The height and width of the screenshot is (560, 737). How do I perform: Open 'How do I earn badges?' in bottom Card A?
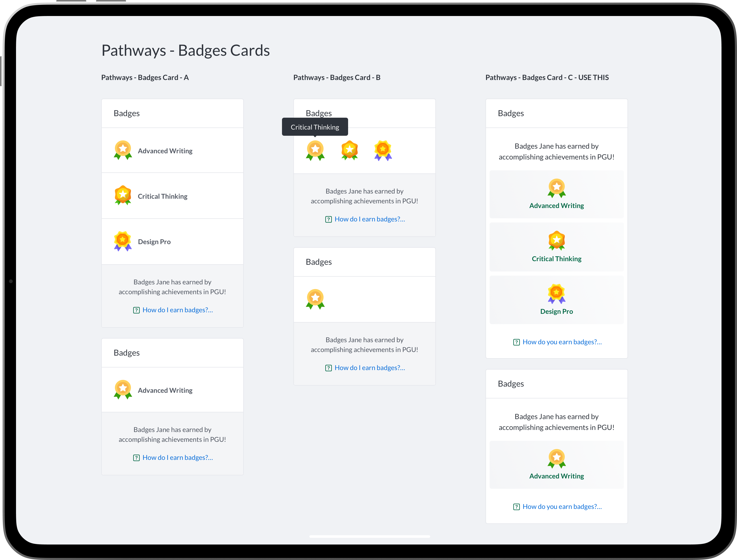177,458
